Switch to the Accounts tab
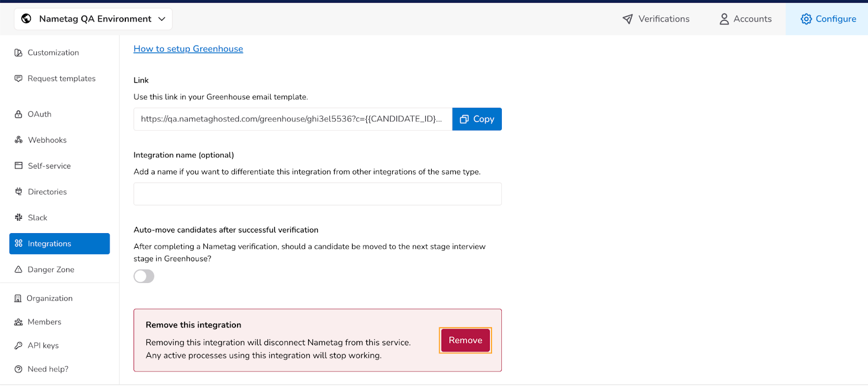The height and width of the screenshot is (386, 868). (745, 19)
